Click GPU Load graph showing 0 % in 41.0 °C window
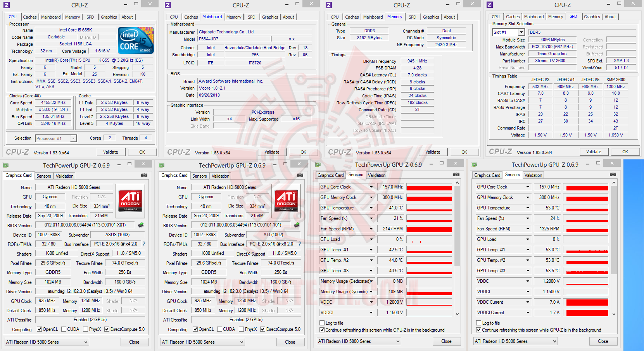Image resolution: width=644 pixels, height=351 pixels. point(429,239)
